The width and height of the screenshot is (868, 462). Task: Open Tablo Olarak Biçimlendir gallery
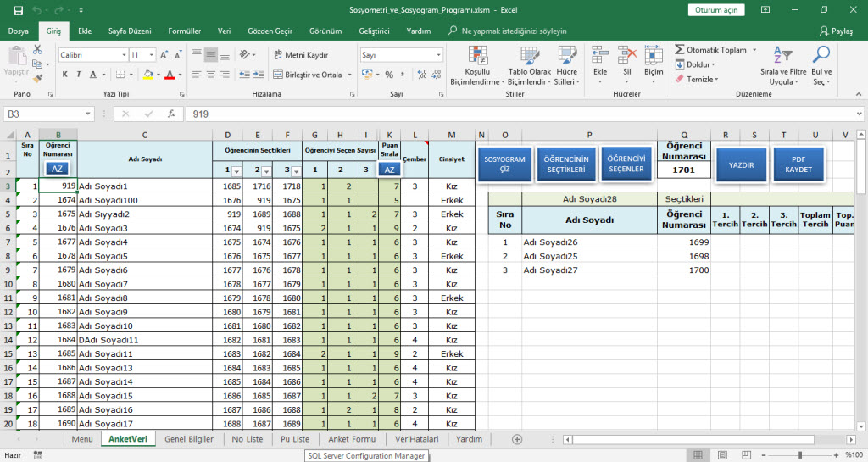tap(529, 65)
